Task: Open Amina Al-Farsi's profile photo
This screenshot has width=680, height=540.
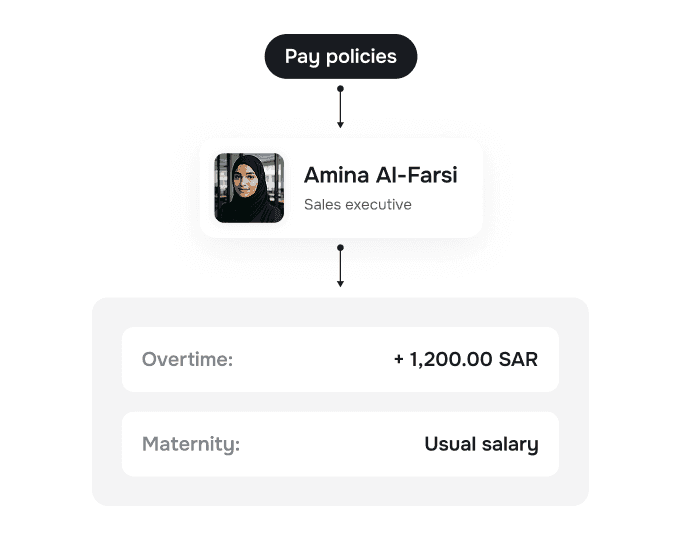Action: pos(249,188)
